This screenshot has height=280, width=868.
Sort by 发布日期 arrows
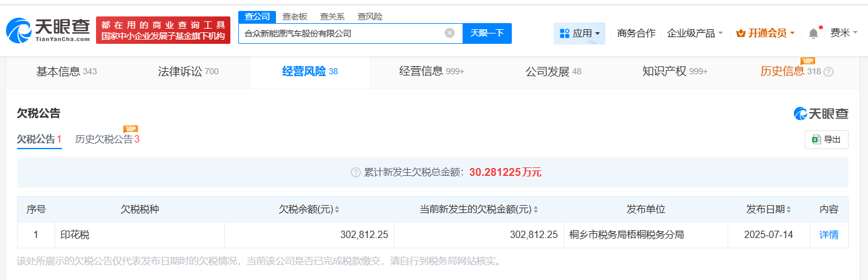coord(788,209)
